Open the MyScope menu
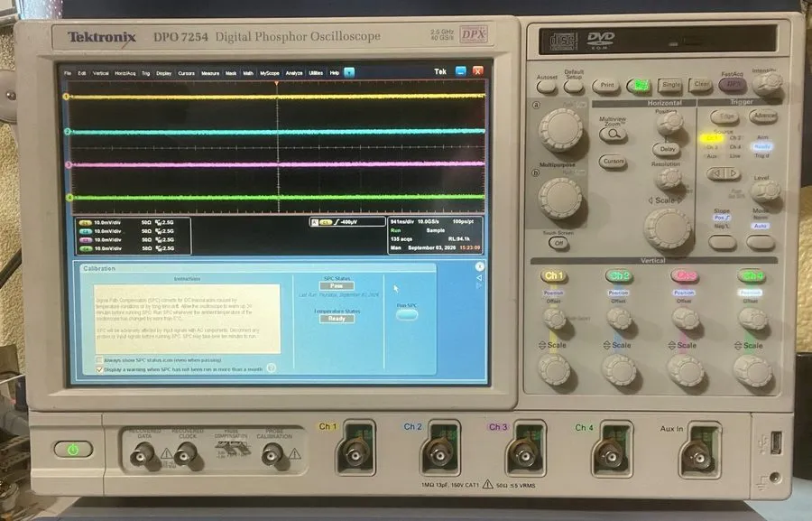 [x=270, y=73]
